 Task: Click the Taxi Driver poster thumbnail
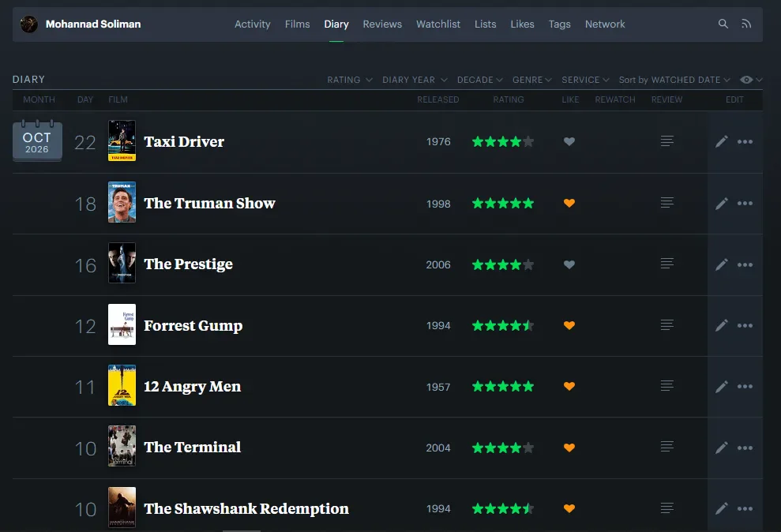(122, 140)
